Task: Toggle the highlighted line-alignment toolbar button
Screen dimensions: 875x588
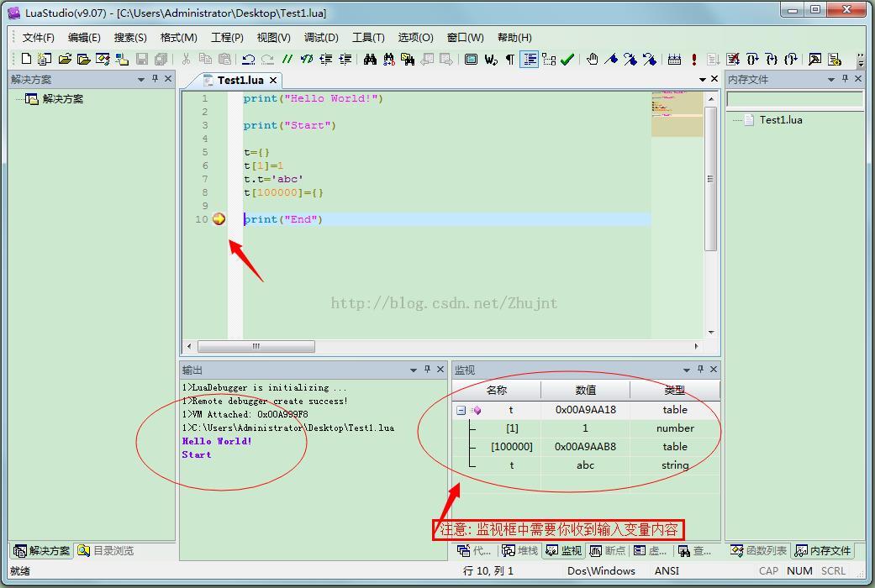Action: pos(529,59)
